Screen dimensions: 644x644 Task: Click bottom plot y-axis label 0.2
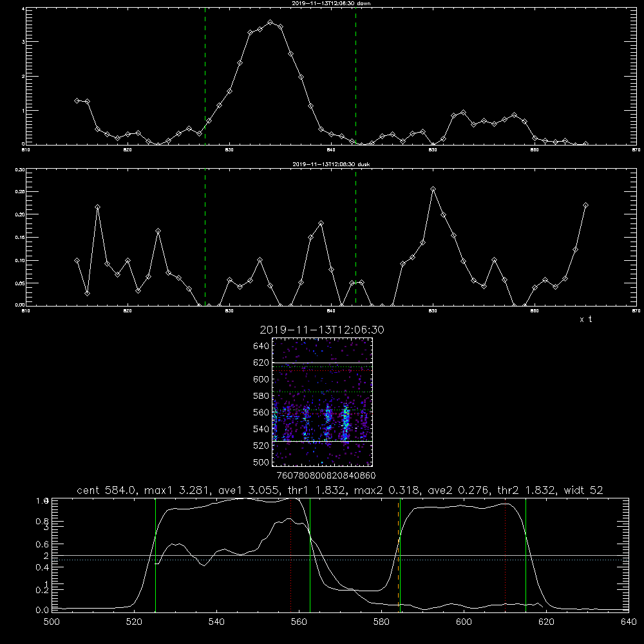point(43,590)
